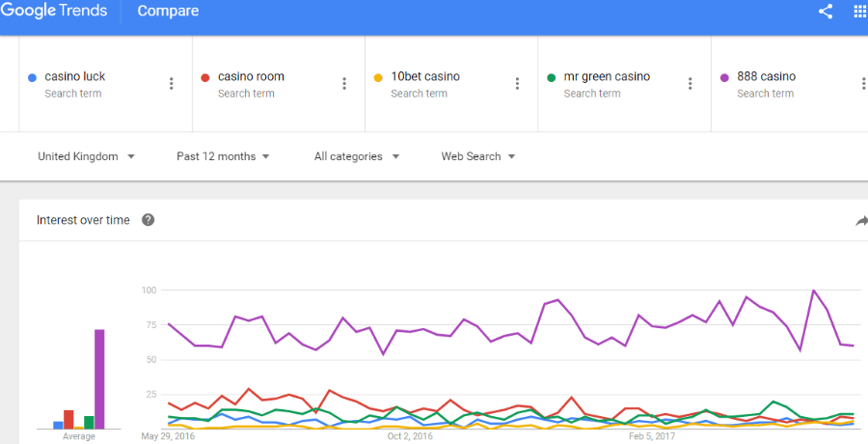
Task: Open more options for mr green casino
Action: pos(690,84)
